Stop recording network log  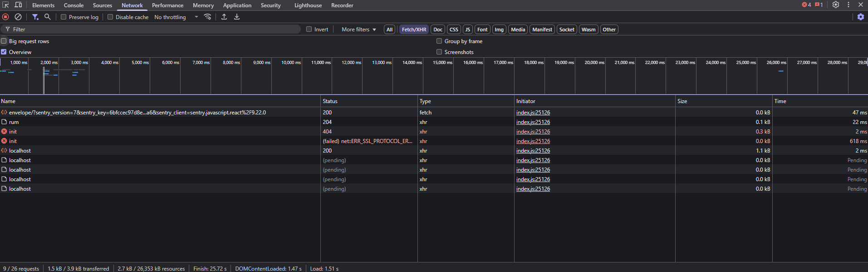pyautogui.click(x=5, y=17)
